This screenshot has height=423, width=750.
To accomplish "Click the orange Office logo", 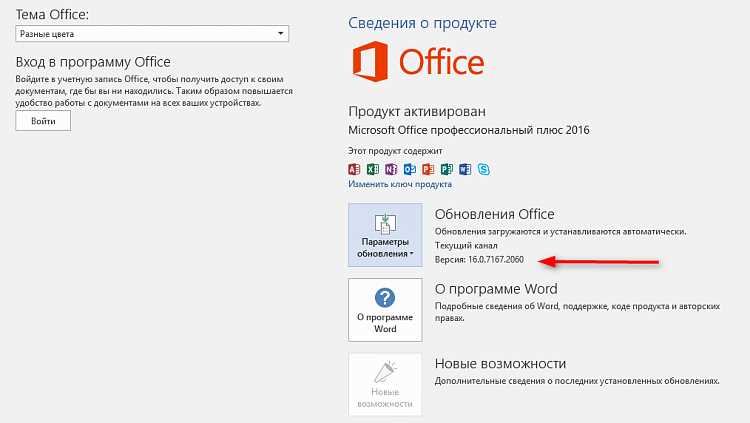I will tap(419, 62).
